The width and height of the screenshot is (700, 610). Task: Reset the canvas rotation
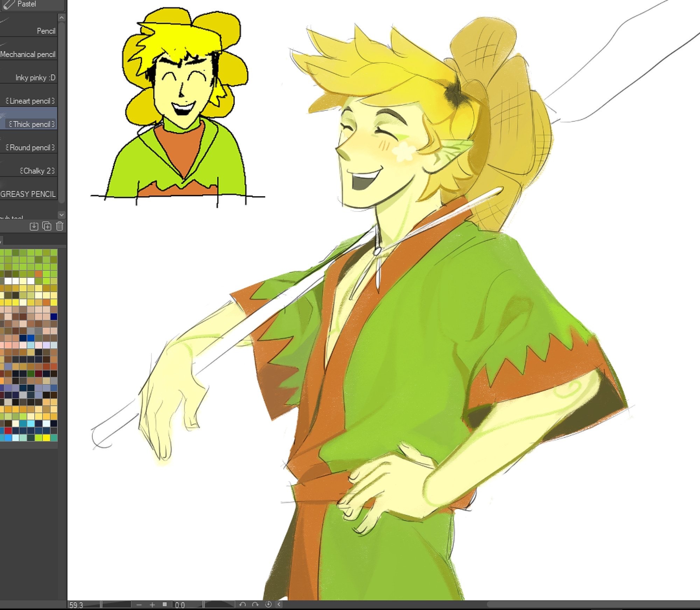(268, 605)
